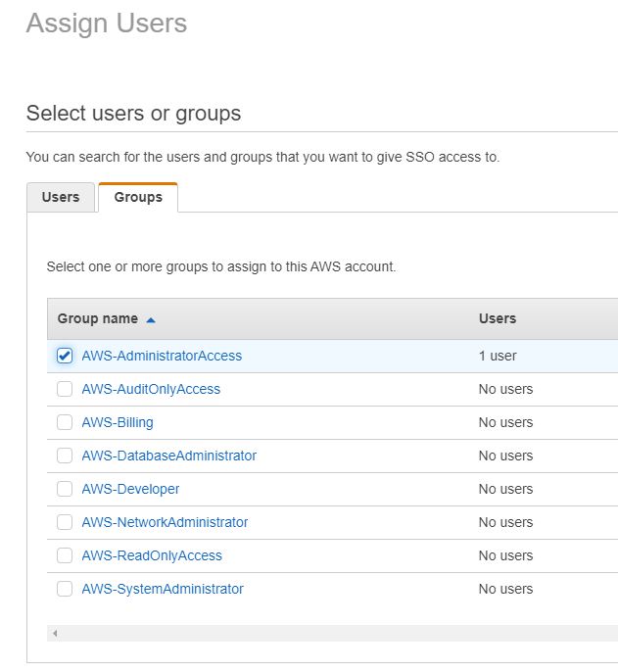The image size is (618, 672).
Task: Select the AWS-Billing group checkbox
Action: (x=65, y=422)
